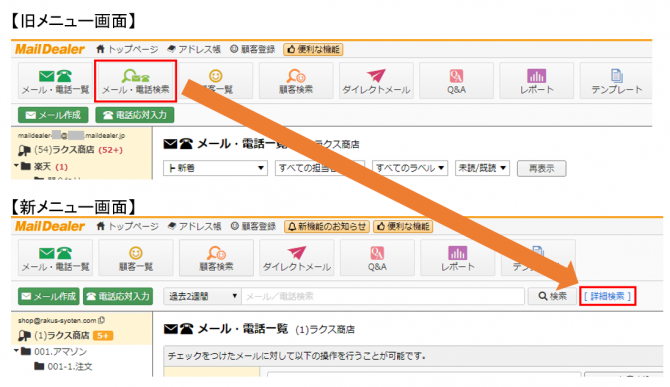The image size is (670, 387).
Task: Go to トップページ in old menu
Action: click(x=127, y=50)
